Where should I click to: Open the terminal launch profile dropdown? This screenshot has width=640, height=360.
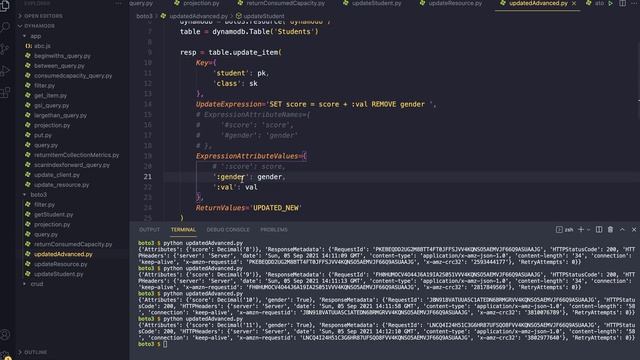tap(589, 230)
